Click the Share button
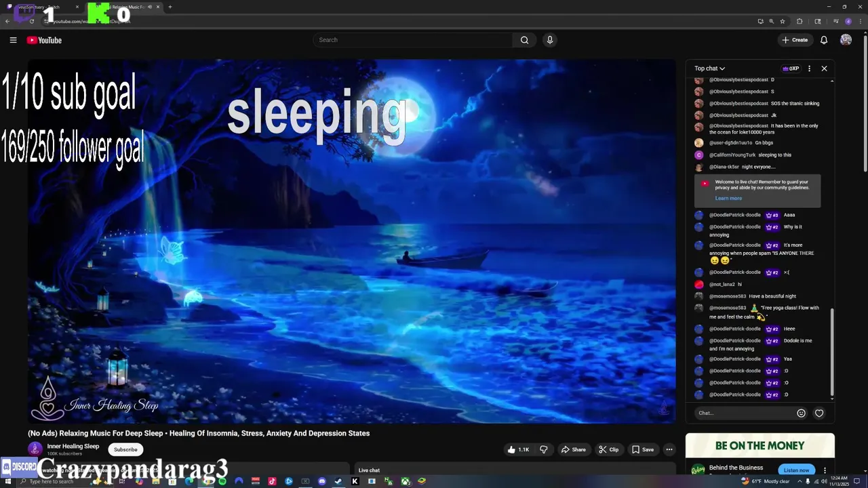The width and height of the screenshot is (868, 488). pos(573,449)
